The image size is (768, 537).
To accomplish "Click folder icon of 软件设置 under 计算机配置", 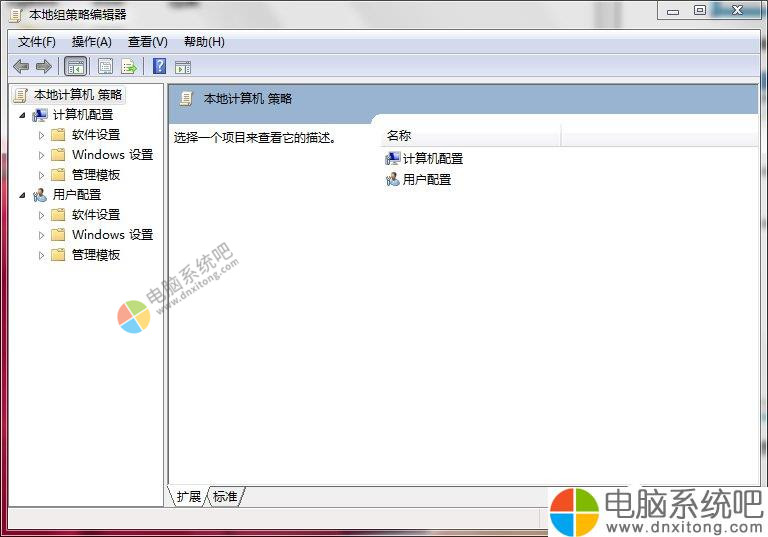I will coord(58,135).
